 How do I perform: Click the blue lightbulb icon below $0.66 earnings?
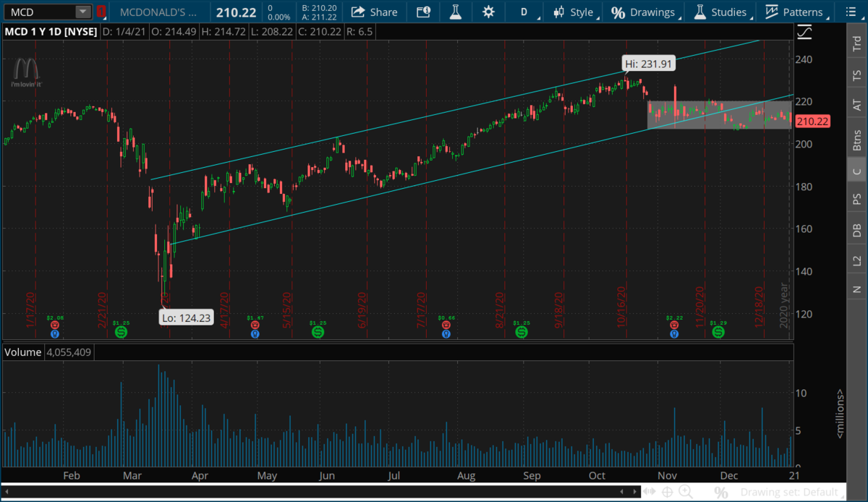tap(446, 333)
